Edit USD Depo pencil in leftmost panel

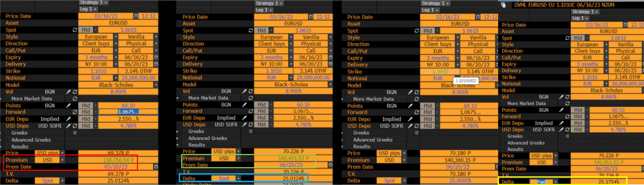(68, 126)
